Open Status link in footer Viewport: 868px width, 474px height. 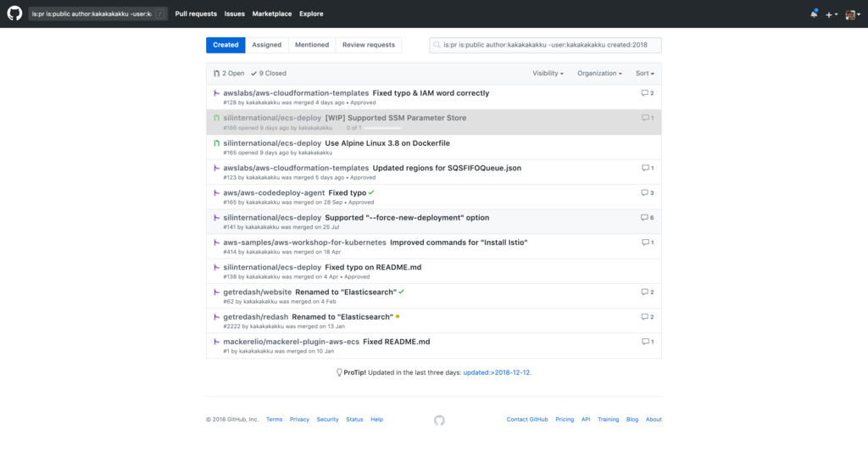pyautogui.click(x=354, y=419)
